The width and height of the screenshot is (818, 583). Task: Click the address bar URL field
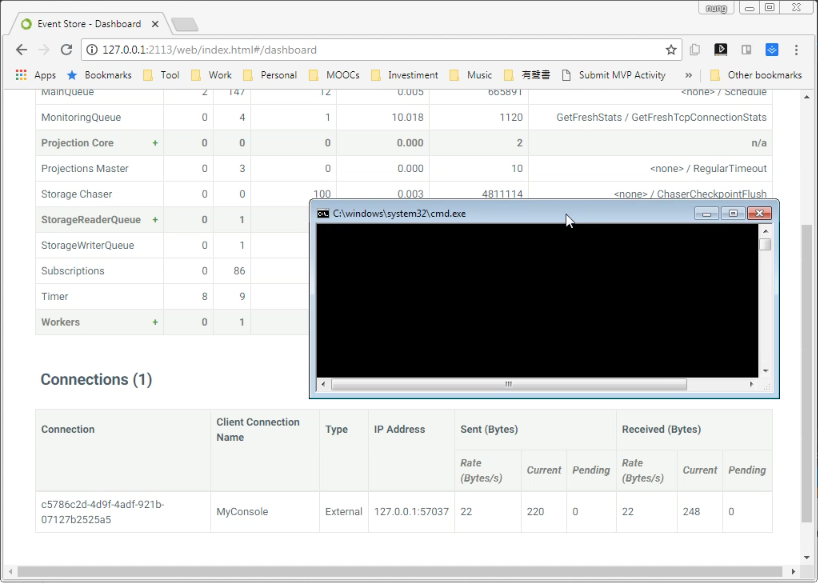coord(381,50)
